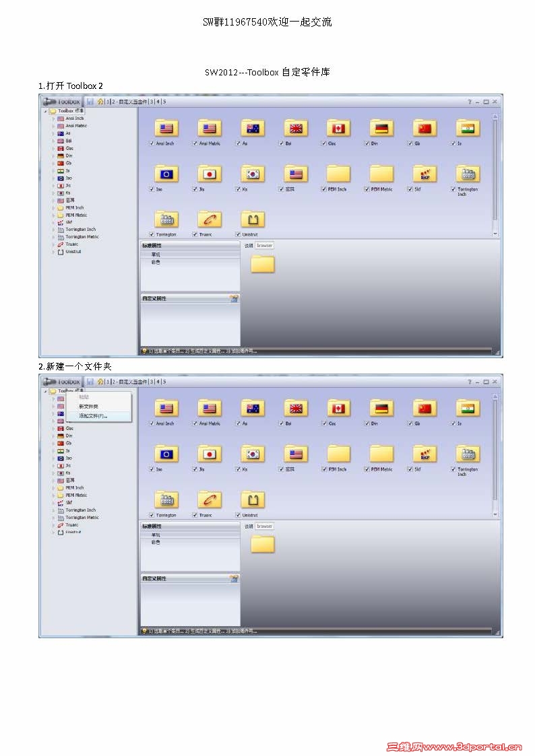Select PEM Inch in the step 2 sidebar tree
535x756 pixels.
pos(74,487)
